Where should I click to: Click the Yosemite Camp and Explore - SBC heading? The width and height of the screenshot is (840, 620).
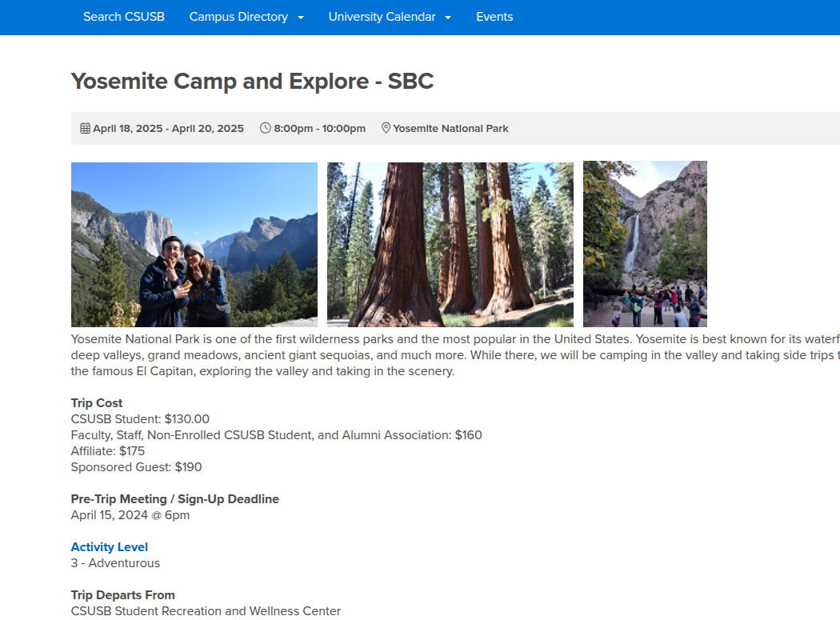point(252,82)
